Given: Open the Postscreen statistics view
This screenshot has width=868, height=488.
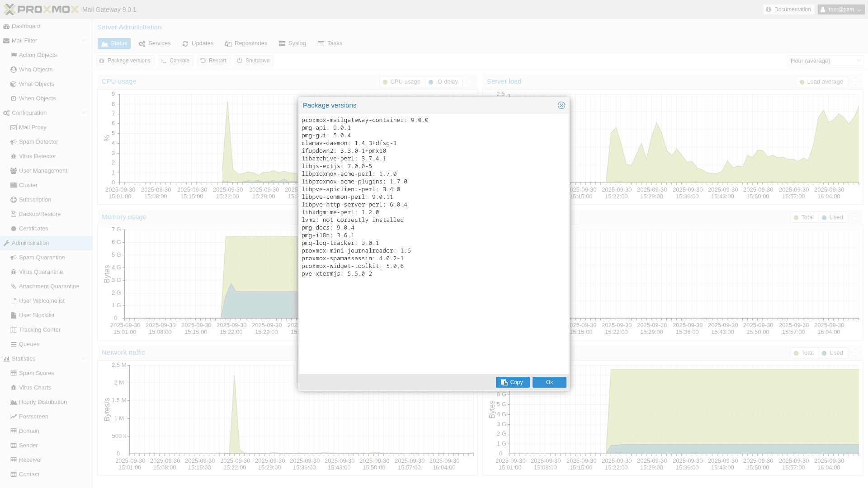Looking at the screenshot, I should [x=34, y=416].
